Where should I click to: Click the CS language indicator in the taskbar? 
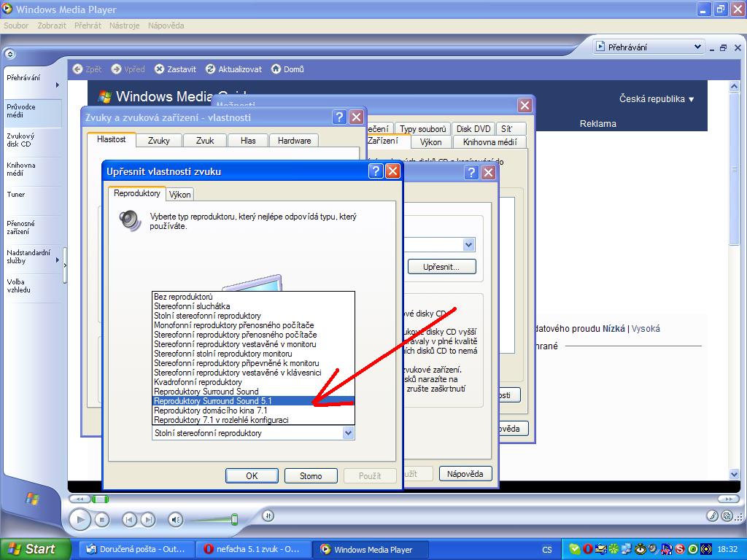click(547, 550)
